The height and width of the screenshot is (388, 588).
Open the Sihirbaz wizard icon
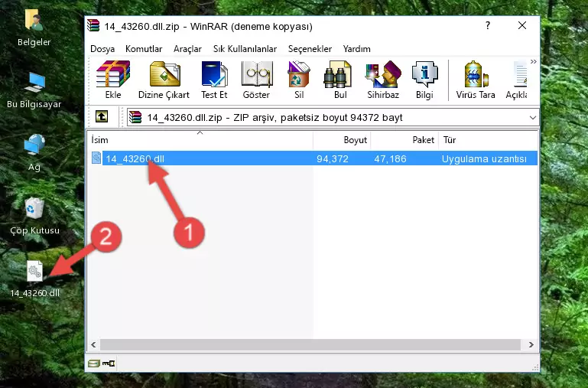[x=383, y=80]
